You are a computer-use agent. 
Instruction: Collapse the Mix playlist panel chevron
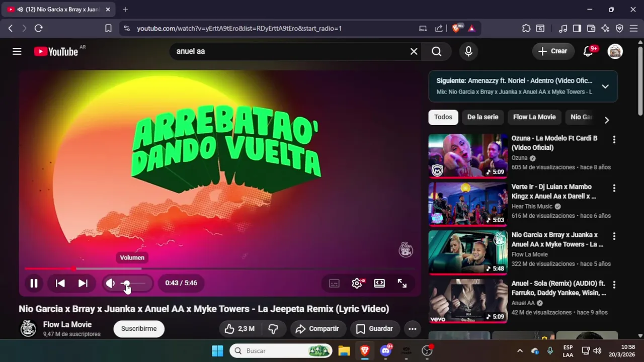[605, 86]
